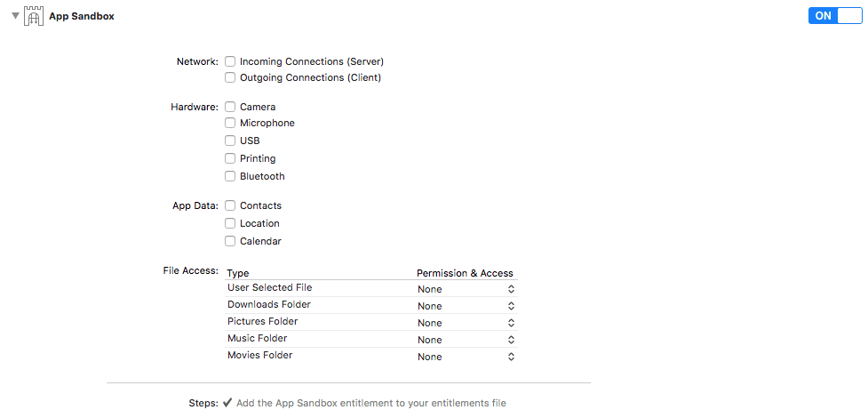Image resolution: width=868 pixels, height=418 pixels.
Task: Turn off the App Sandbox switch
Action: pos(834,16)
